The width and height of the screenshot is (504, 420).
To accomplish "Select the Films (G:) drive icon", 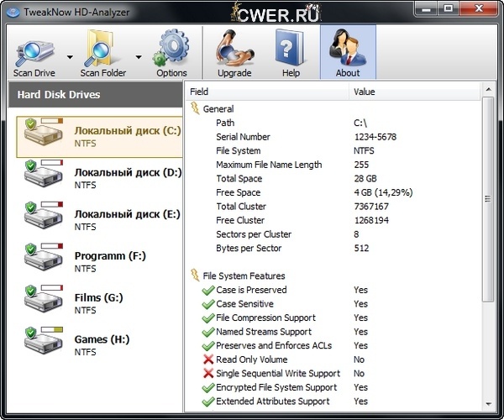I will 42,301.
